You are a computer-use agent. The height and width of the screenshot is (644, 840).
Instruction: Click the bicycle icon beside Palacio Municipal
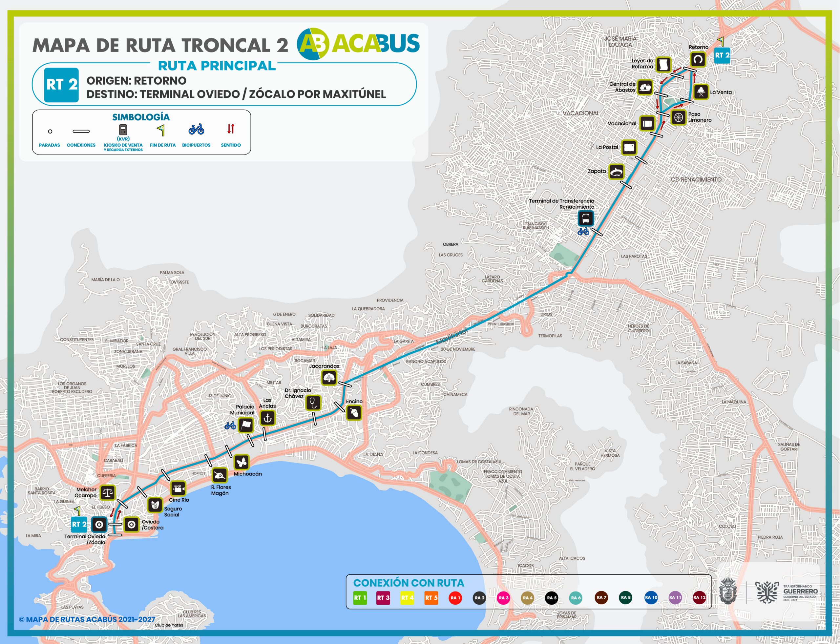click(230, 426)
